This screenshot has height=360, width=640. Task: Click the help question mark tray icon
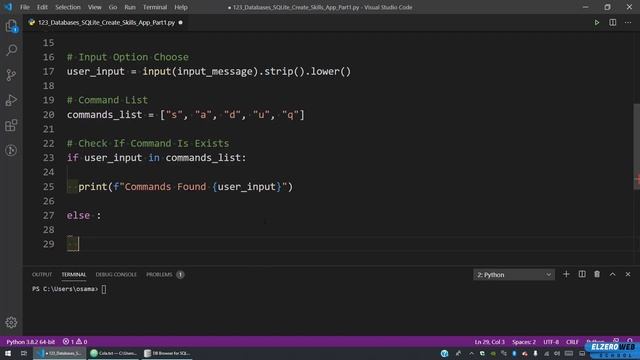coord(444,353)
